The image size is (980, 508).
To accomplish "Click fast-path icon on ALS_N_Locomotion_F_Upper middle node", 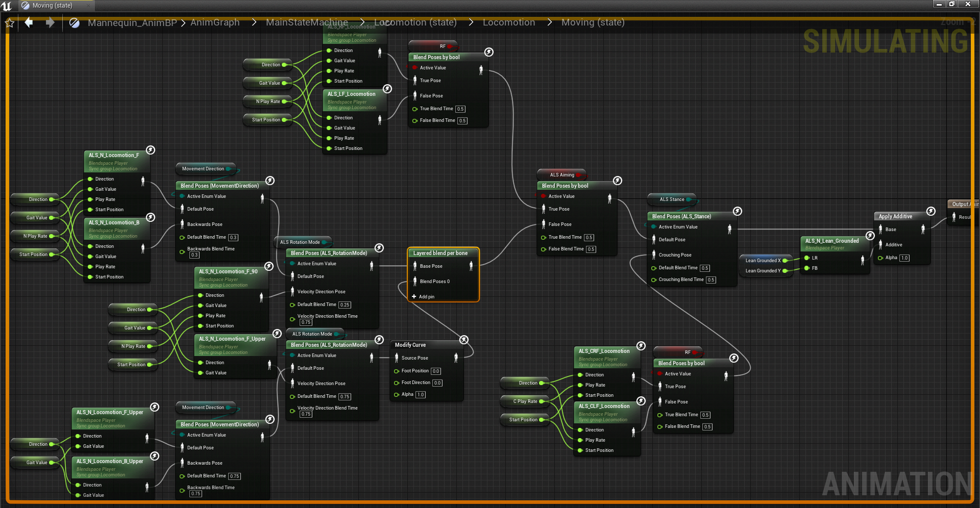I will pos(277,334).
